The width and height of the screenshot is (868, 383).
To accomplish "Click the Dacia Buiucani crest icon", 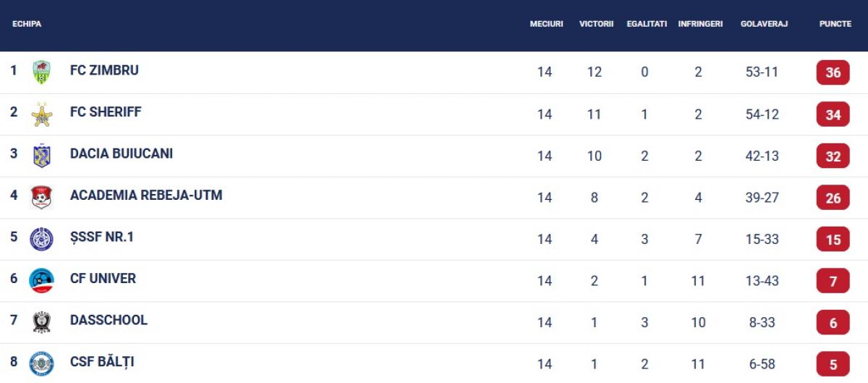I will point(42,156).
